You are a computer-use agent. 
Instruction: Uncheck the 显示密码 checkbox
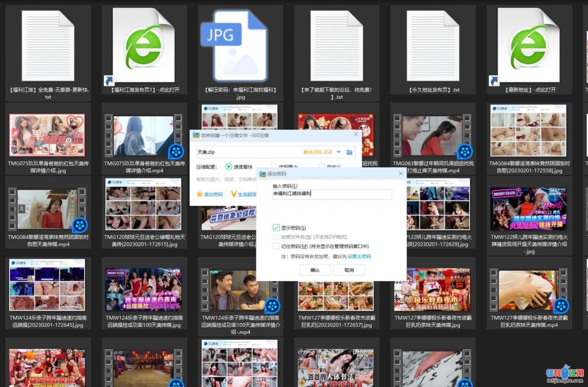pyautogui.click(x=276, y=228)
